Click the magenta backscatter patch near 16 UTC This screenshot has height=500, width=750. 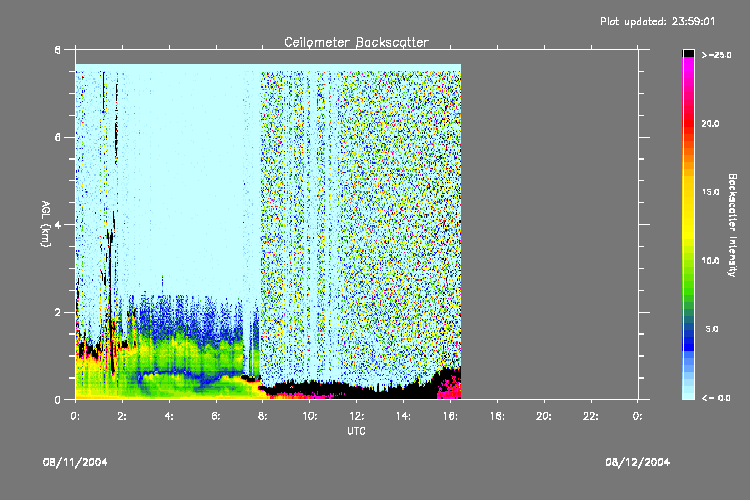[450, 388]
